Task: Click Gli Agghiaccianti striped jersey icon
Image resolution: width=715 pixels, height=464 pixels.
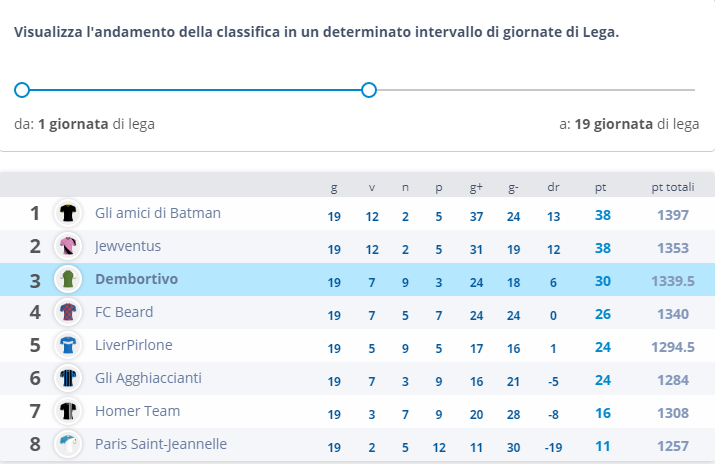Action: pyautogui.click(x=68, y=379)
